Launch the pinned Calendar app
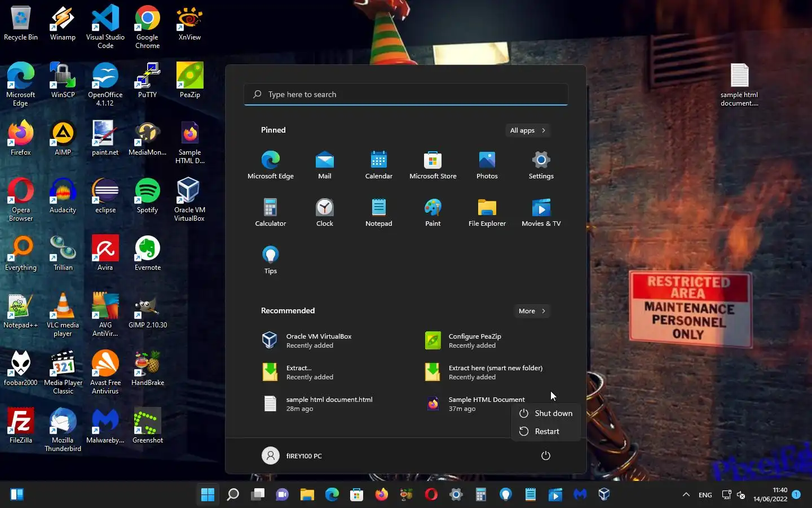Image resolution: width=812 pixels, height=508 pixels. (379, 165)
